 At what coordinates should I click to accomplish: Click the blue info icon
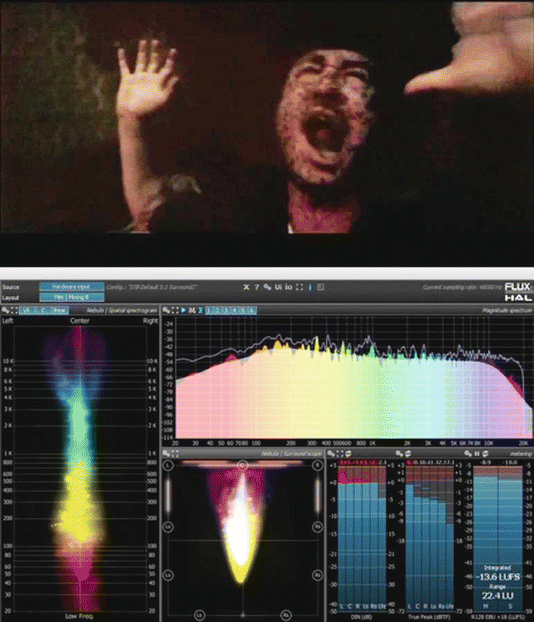pos(310,287)
